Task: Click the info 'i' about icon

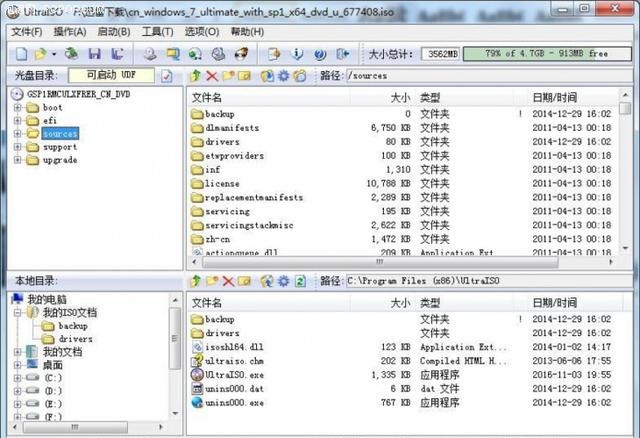Action: (x=298, y=53)
